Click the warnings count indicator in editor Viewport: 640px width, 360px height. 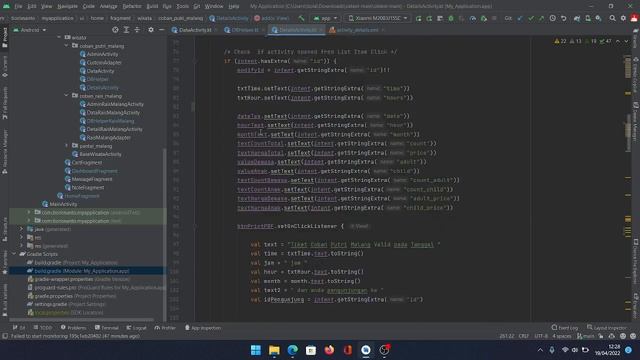[x=560, y=41]
